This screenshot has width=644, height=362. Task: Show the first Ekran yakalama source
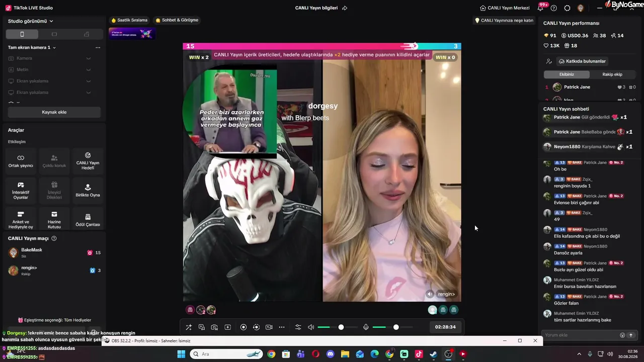pyautogui.click(x=89, y=81)
